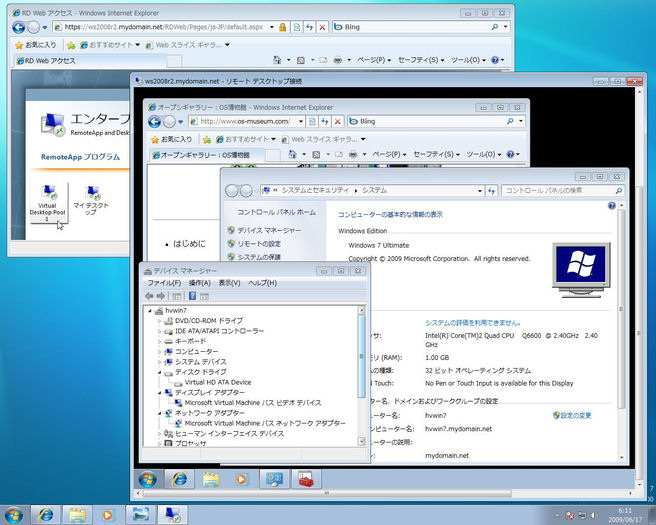Select Virtual HD ATA Device in tree
This screenshot has width=656, height=525.
(218, 382)
